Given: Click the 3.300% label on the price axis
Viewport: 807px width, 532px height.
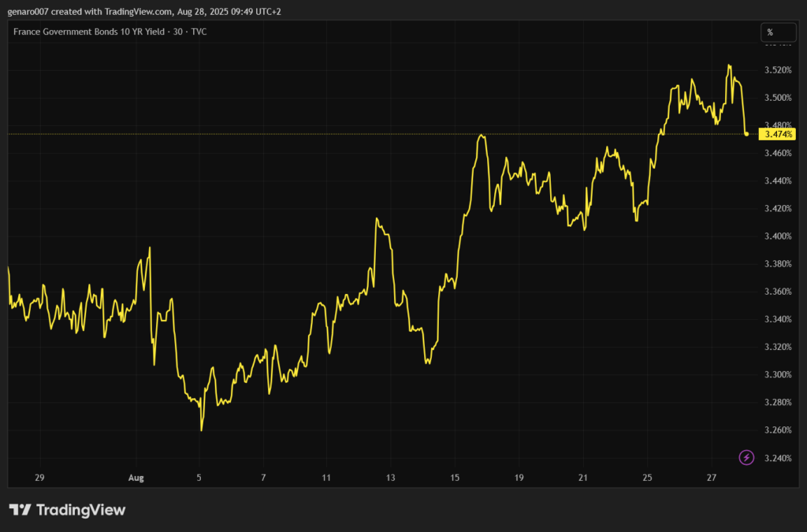Looking at the screenshot, I should (778, 374).
